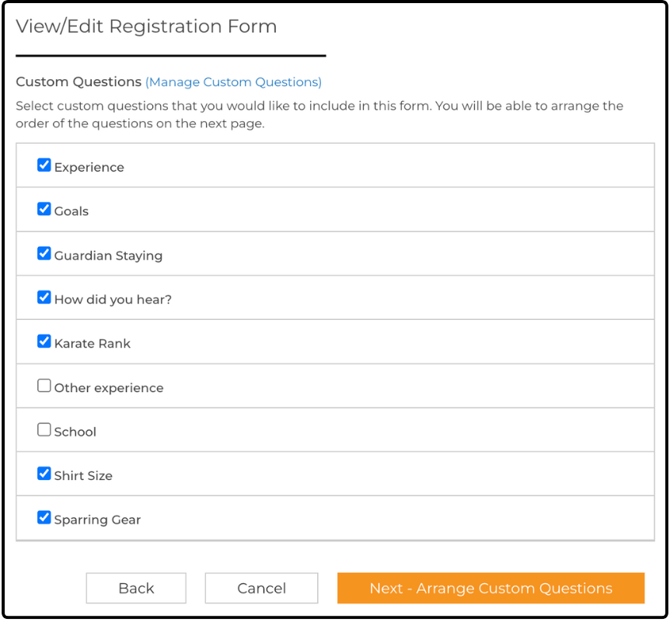Click the 'How did you hear?' label text
This screenshot has height=622, width=670.
coord(113,300)
